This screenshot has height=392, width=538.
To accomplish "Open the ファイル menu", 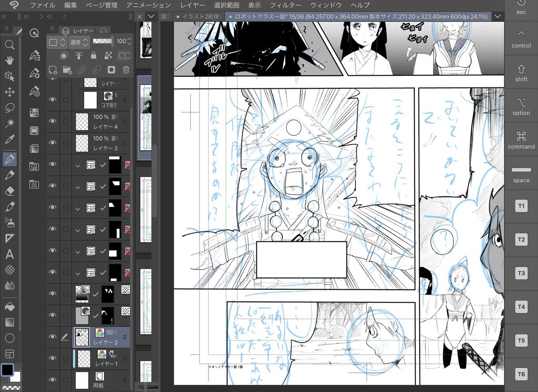I will click(43, 5).
